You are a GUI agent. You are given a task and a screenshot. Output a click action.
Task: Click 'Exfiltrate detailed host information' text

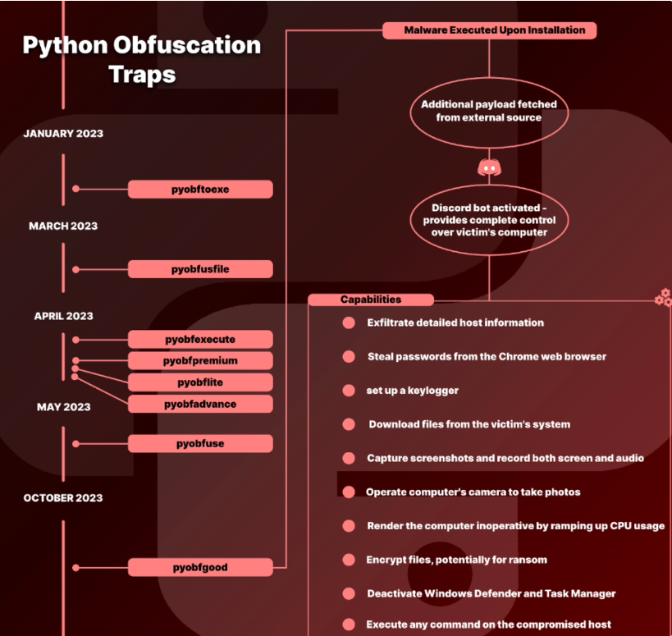tap(455, 323)
